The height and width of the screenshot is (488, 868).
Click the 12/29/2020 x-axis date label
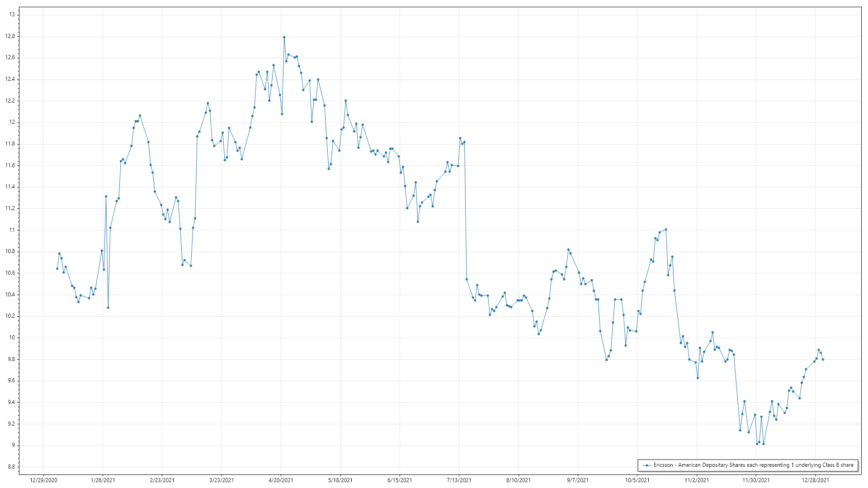coord(43,480)
